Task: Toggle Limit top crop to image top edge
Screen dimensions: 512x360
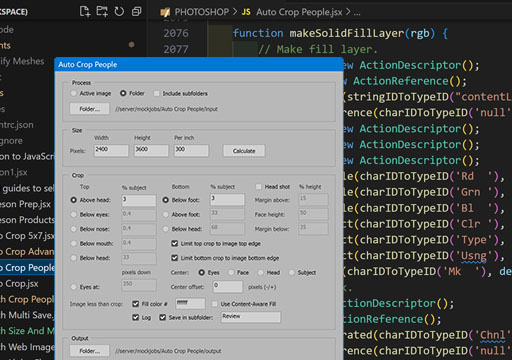Action: (174, 243)
